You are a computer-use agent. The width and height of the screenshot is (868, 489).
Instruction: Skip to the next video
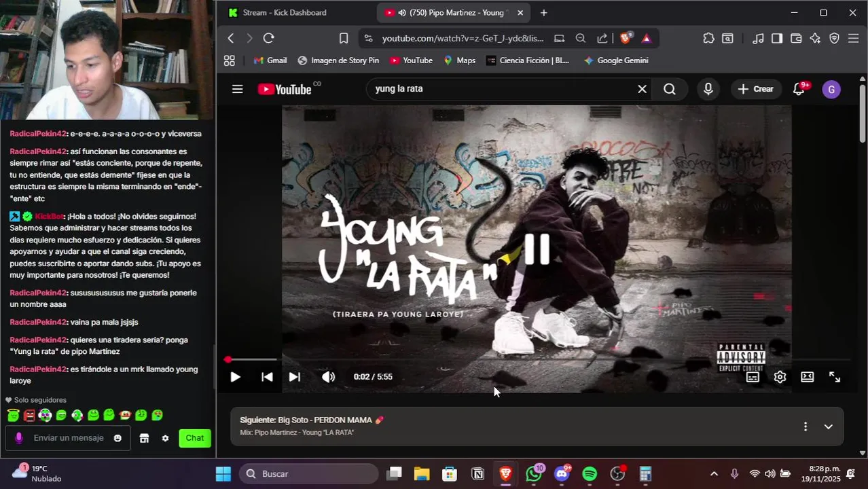click(295, 377)
